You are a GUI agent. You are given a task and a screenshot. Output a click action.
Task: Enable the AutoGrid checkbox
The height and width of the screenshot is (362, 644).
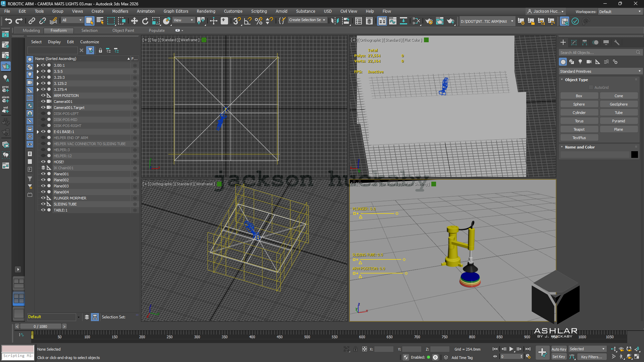591,87
